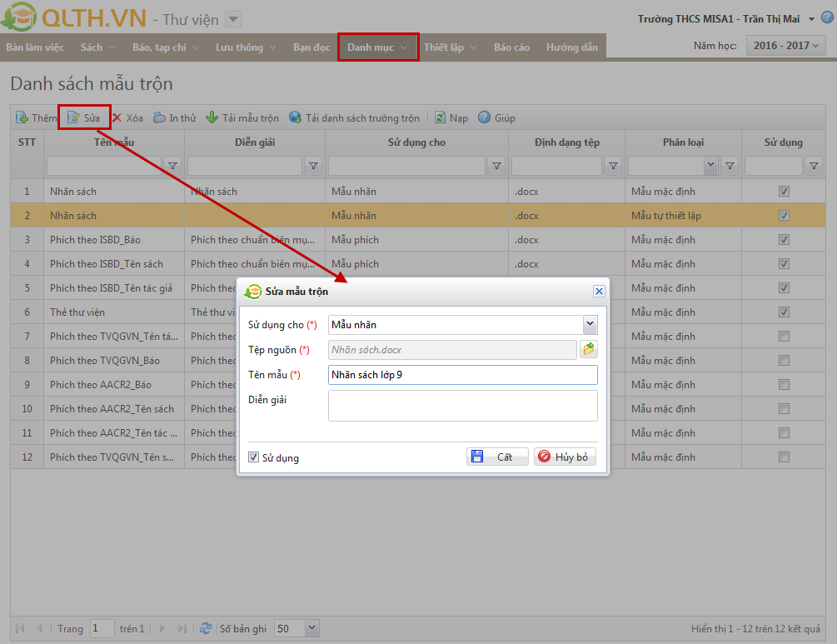The image size is (837, 644).
Task: Go to last page in pager
Action: click(x=182, y=628)
